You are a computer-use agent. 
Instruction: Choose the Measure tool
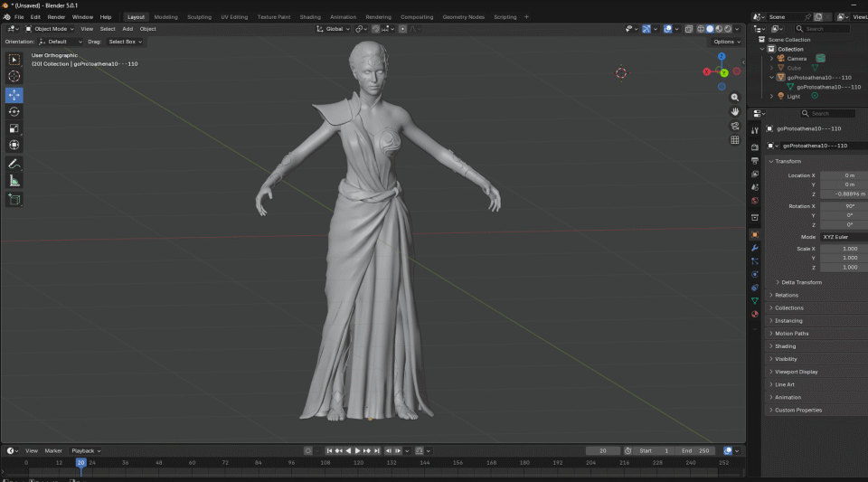pos(14,181)
